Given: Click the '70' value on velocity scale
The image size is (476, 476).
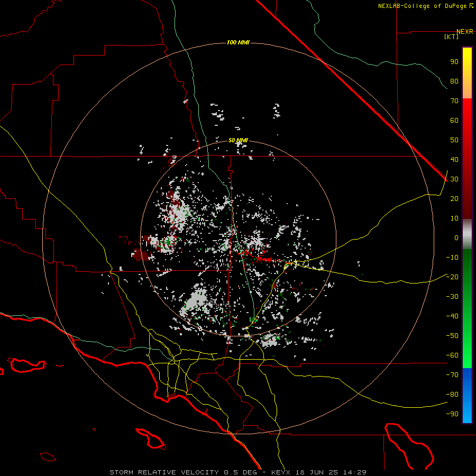Looking at the screenshot, I should [x=454, y=101].
